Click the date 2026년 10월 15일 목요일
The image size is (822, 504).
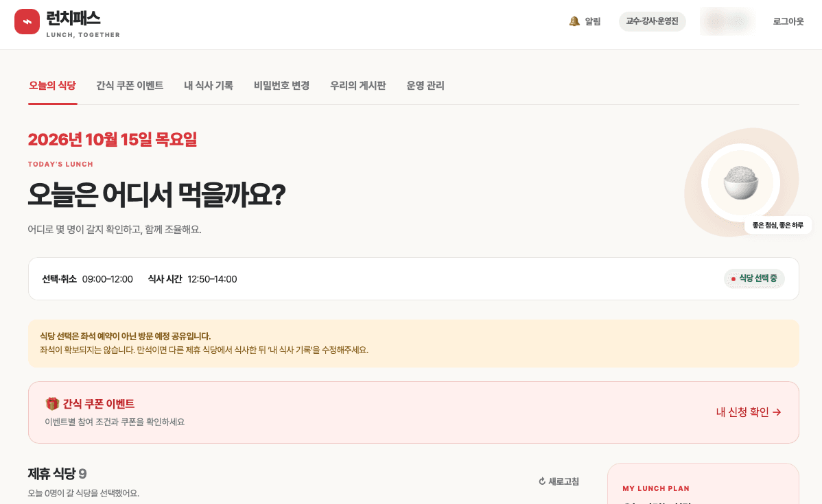(113, 139)
